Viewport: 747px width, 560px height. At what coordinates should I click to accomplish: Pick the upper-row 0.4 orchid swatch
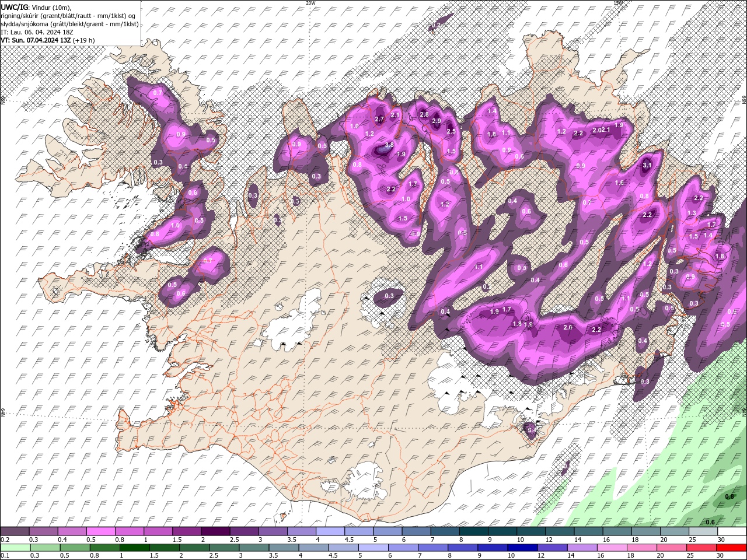72,531
